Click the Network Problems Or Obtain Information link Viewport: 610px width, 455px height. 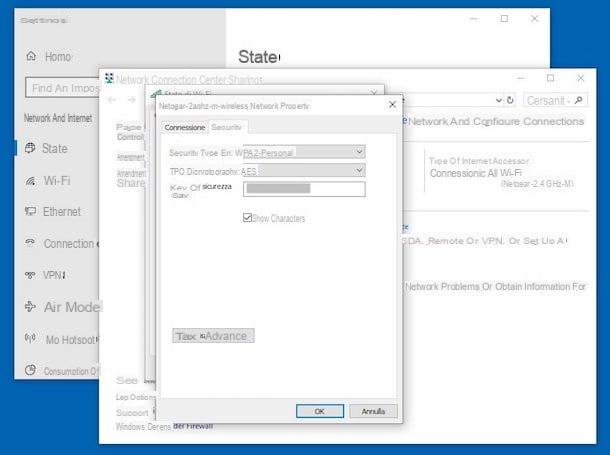tap(496, 287)
